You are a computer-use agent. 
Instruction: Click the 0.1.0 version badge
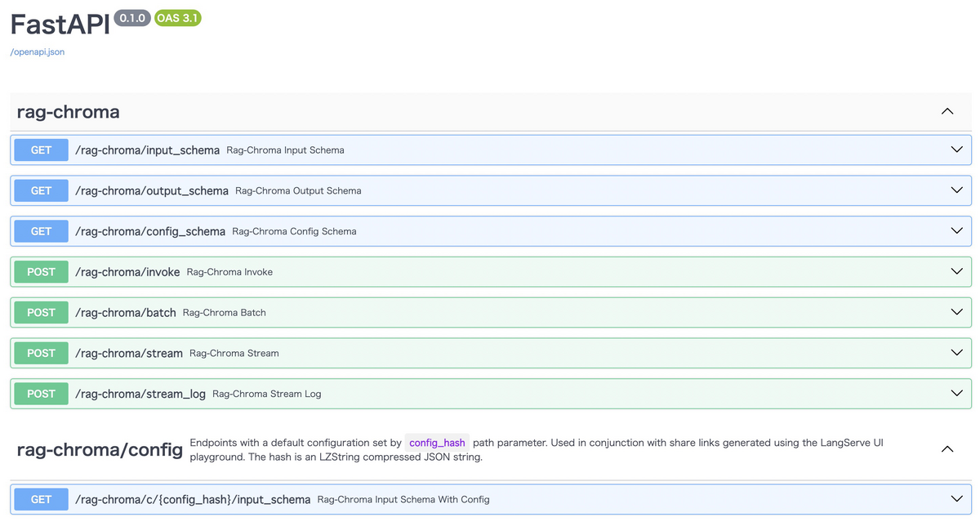[132, 18]
